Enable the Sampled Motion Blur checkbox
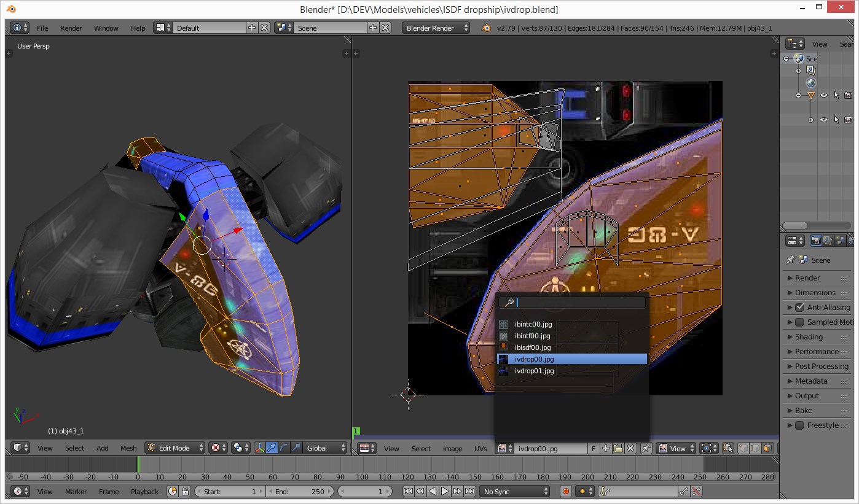The width and height of the screenshot is (859, 504). [x=799, y=322]
